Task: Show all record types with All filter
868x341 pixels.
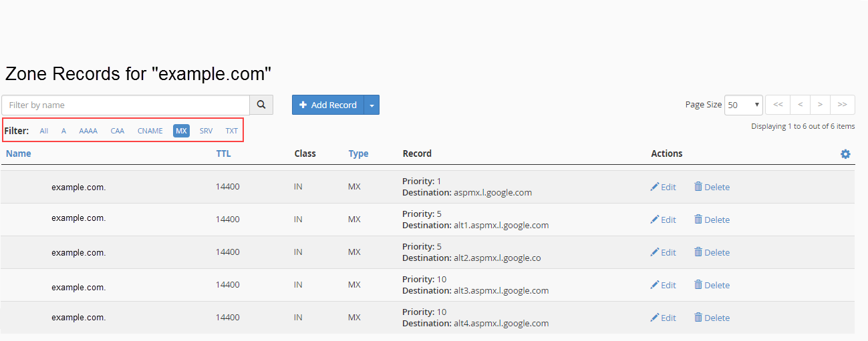Action: coord(44,131)
